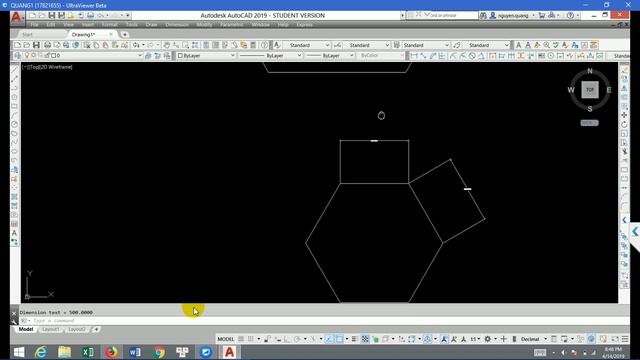Open the Draw menu
This screenshot has height=360, width=640.
click(x=151, y=25)
